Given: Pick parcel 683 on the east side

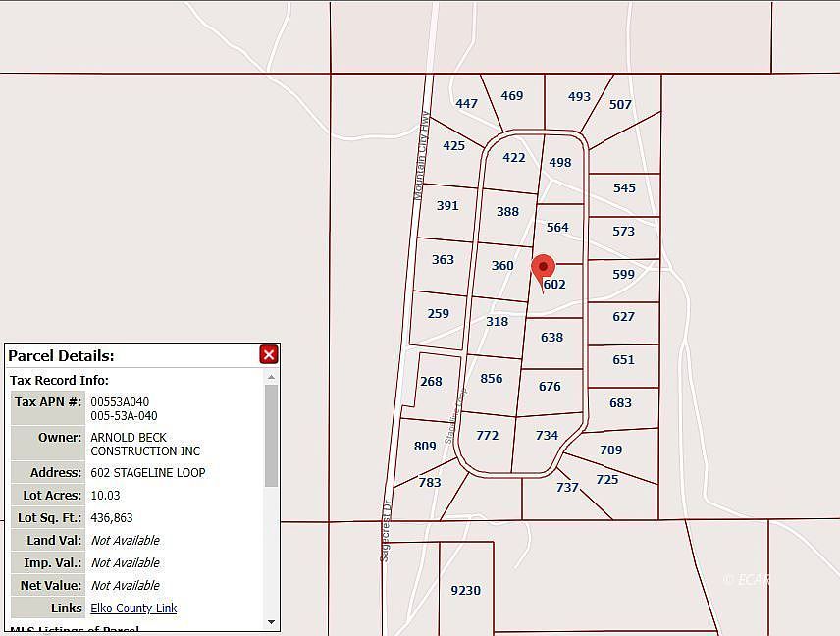Looking at the screenshot, I should pos(621,403).
